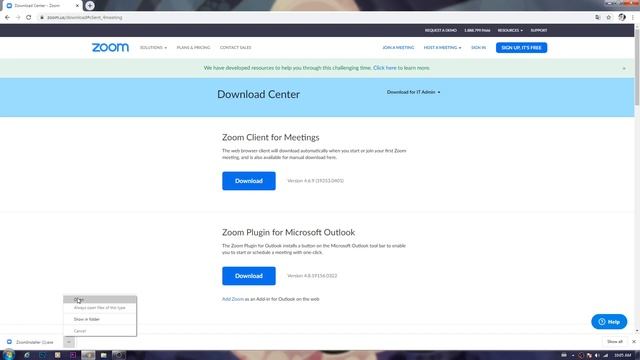Open a new browser tab with plus icon

(90, 6)
